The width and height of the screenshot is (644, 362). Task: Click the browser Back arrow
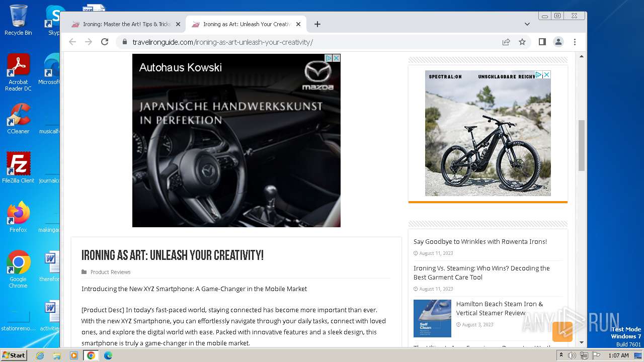click(x=72, y=42)
